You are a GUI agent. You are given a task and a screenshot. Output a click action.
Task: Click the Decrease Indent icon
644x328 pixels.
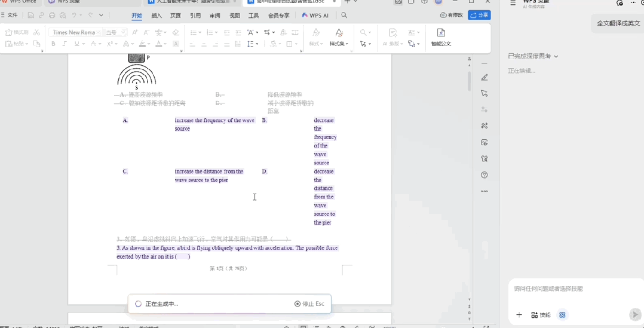click(227, 32)
